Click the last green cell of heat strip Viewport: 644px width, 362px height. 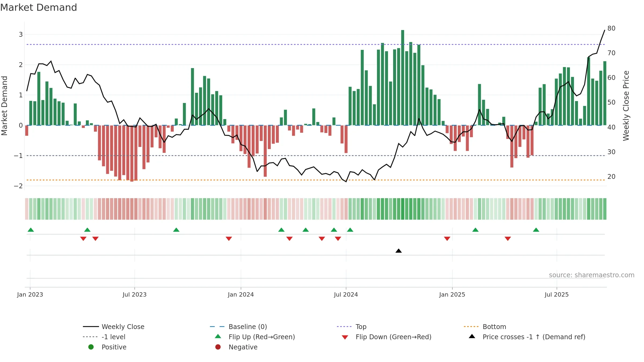click(x=605, y=209)
